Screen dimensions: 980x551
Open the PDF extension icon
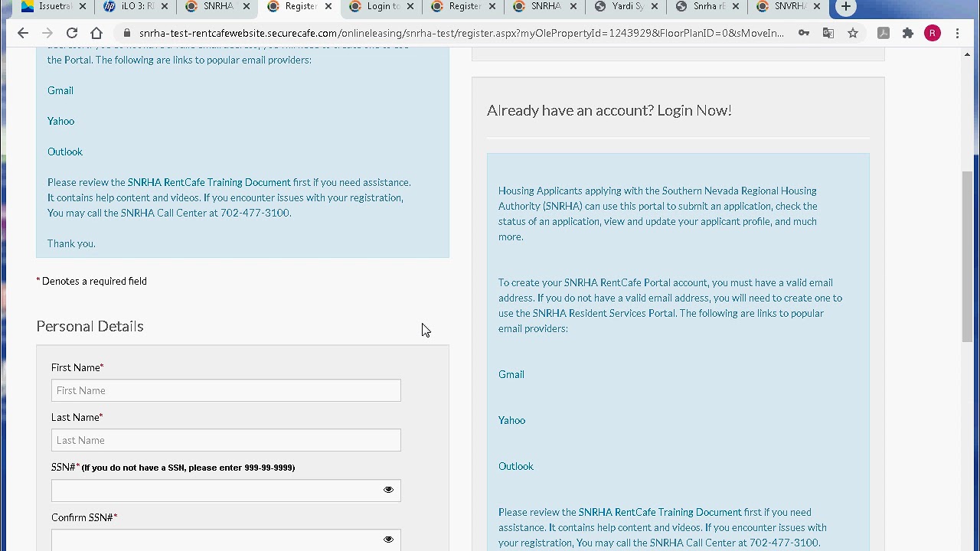point(884,33)
